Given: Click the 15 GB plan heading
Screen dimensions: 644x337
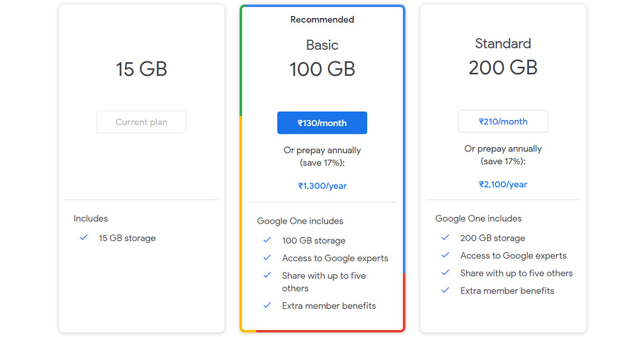Looking at the screenshot, I should [x=141, y=69].
